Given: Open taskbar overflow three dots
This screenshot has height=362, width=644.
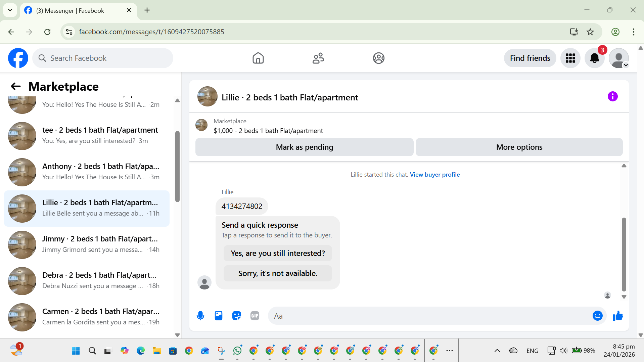Looking at the screenshot, I should point(450,351).
